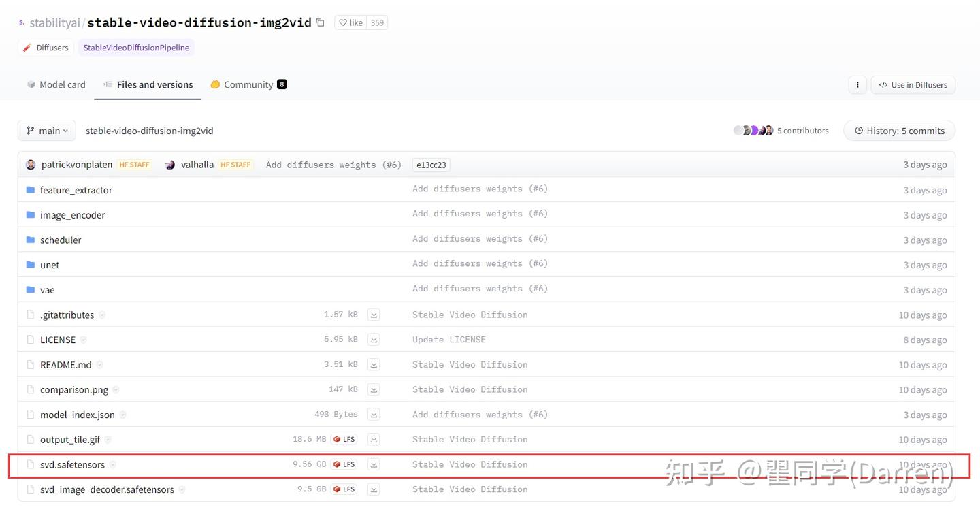
Task: Click Use in Diffusers button
Action: pos(913,85)
